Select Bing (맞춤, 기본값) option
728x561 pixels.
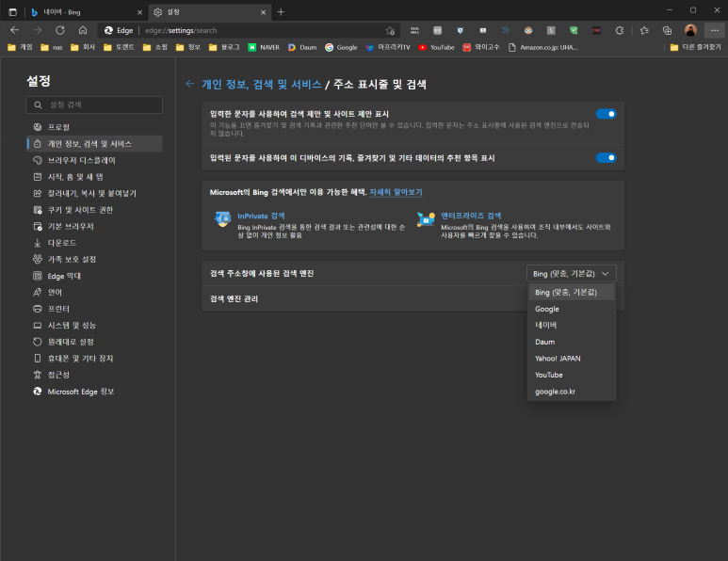click(x=572, y=293)
